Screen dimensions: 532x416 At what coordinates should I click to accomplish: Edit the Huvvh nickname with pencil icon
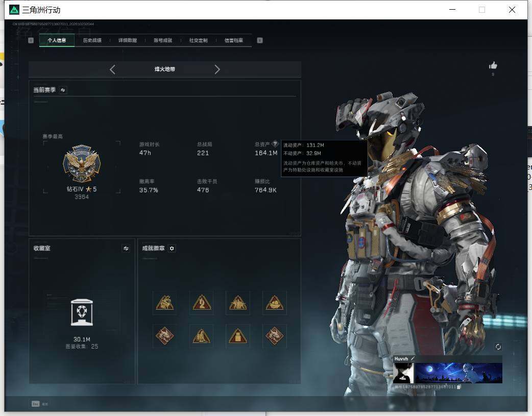(413, 358)
